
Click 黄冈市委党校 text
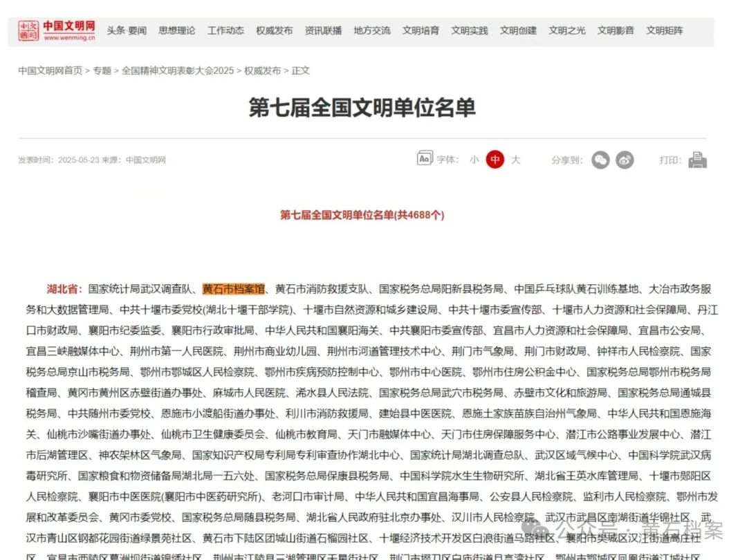[140, 517]
